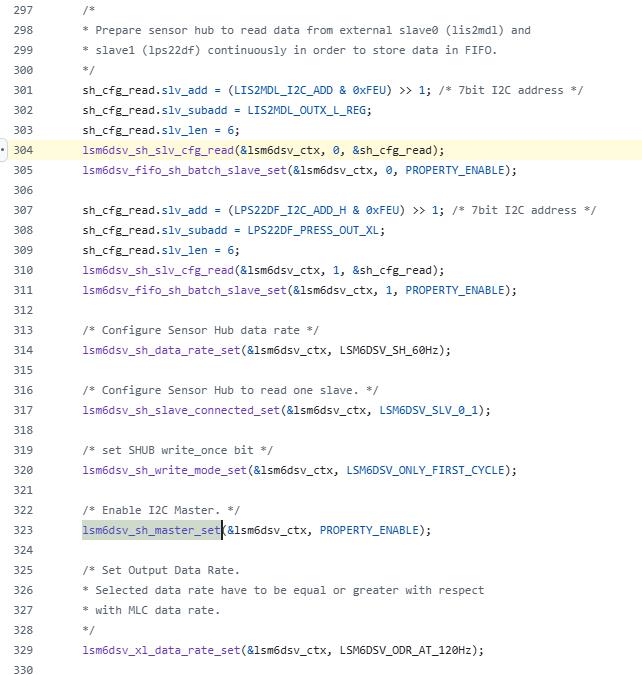Viewport: 642px width, 675px height.
Task: Click line number 317 in gutter
Action: (x=23, y=410)
